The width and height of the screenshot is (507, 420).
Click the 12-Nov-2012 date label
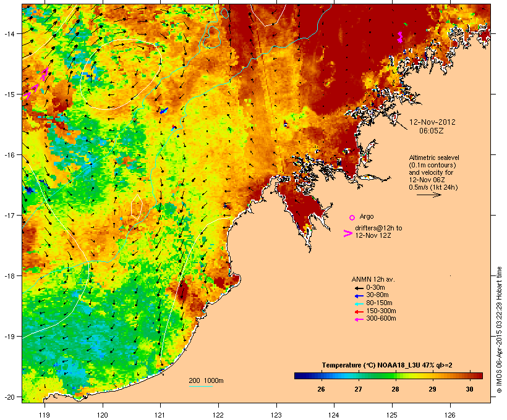pos(432,122)
